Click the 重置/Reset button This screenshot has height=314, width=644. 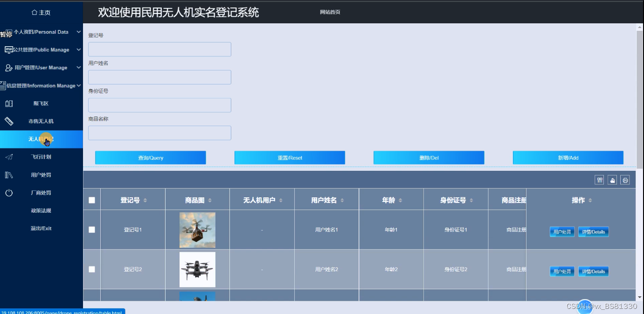point(290,158)
